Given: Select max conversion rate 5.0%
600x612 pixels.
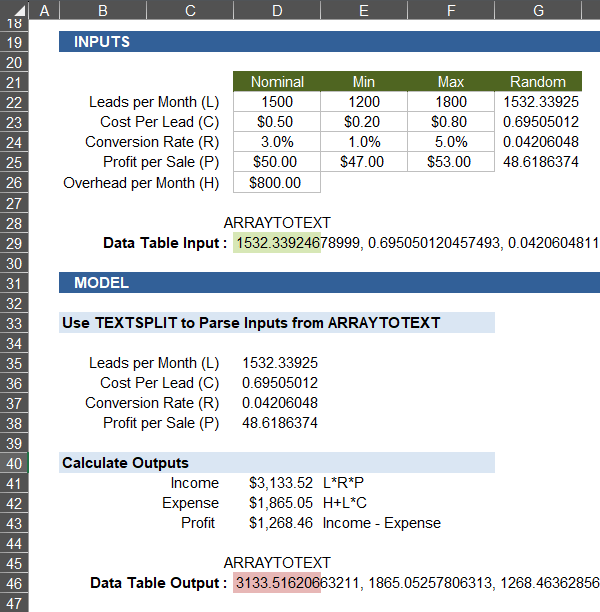Looking at the screenshot, I should pyautogui.click(x=451, y=142).
